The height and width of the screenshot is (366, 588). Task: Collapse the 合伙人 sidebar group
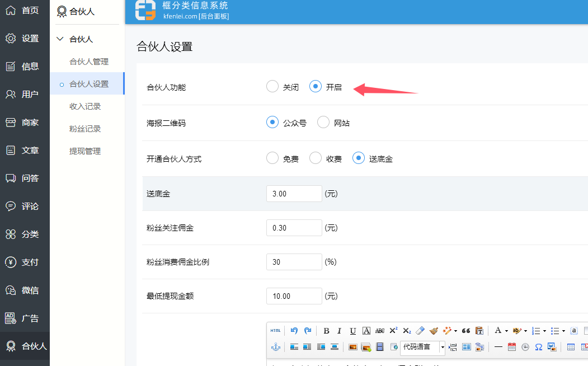point(60,39)
